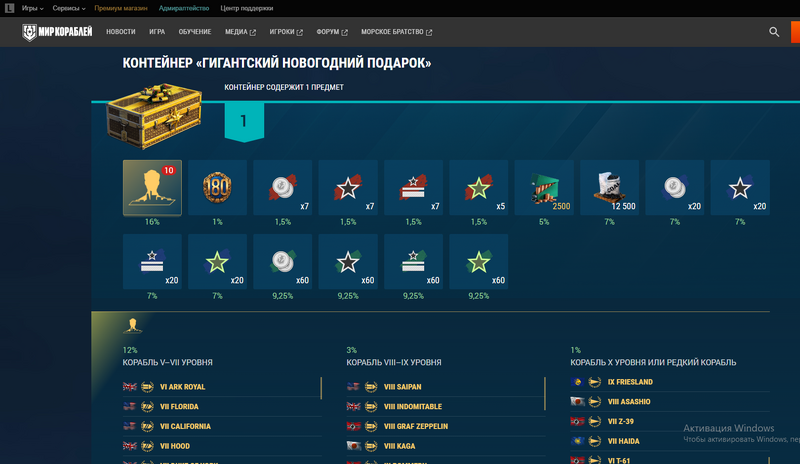Viewport: 800px width, 464px height.
Task: Open the Игра menu item
Action: click(x=157, y=32)
